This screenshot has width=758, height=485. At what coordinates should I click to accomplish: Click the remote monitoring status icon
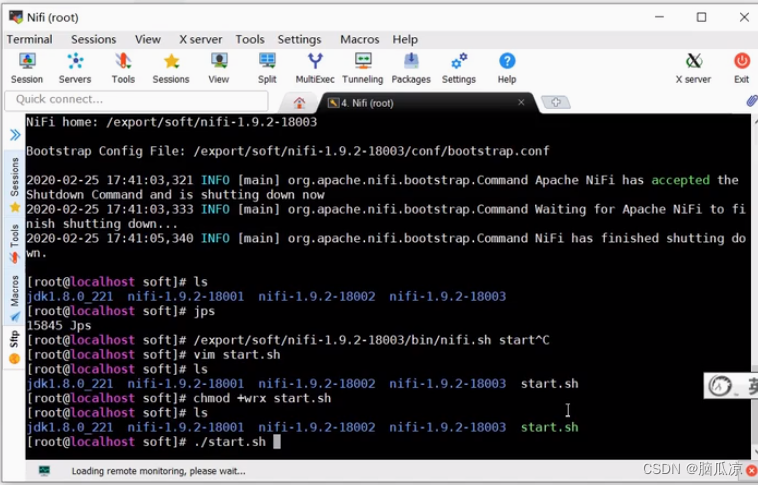44,470
